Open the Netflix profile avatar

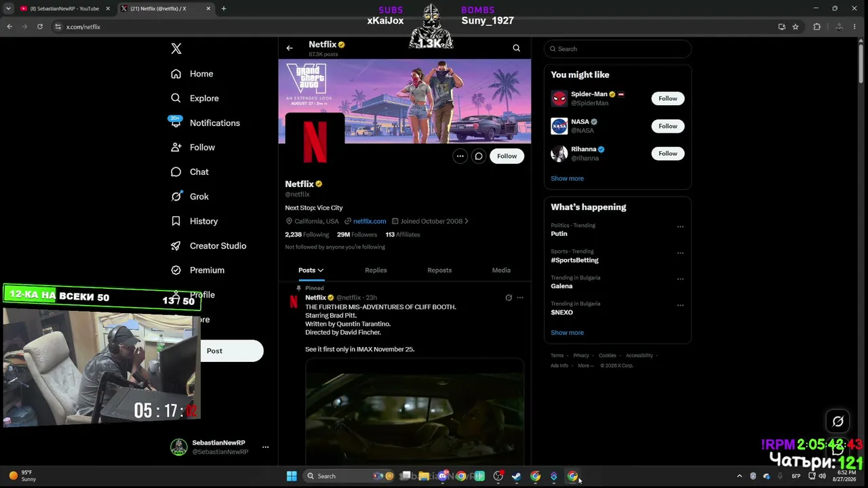click(x=315, y=142)
